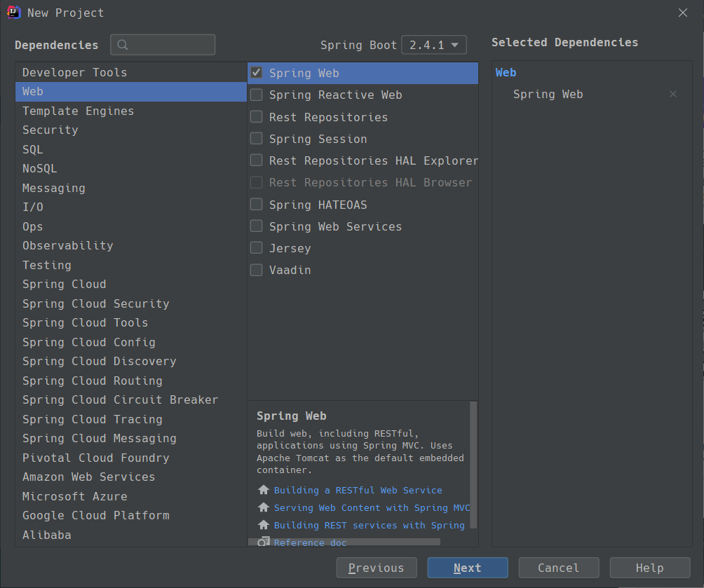
Task: Click home icon beside Building REST services link
Action: coord(264,525)
